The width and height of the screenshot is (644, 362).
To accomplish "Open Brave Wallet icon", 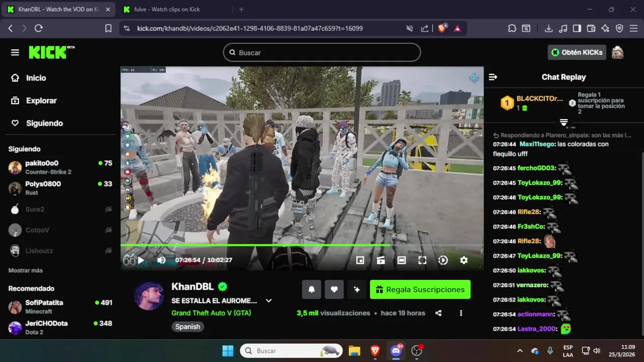I will coord(591,29).
